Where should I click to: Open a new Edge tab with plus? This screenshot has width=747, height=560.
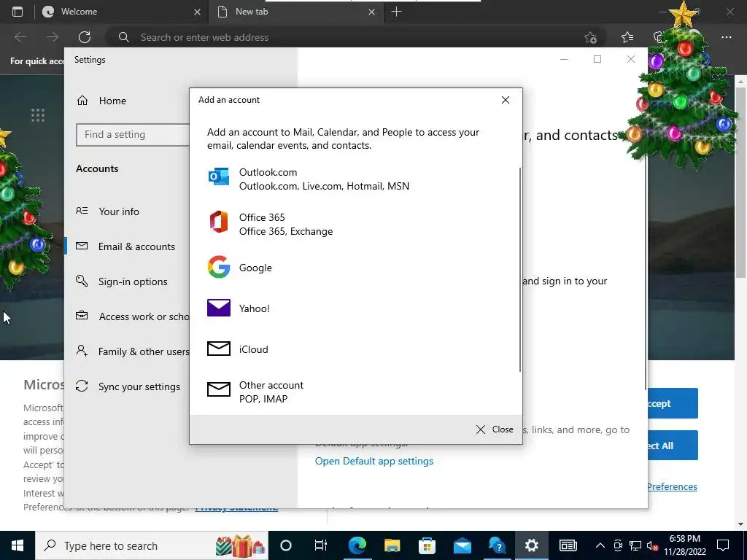396,12
